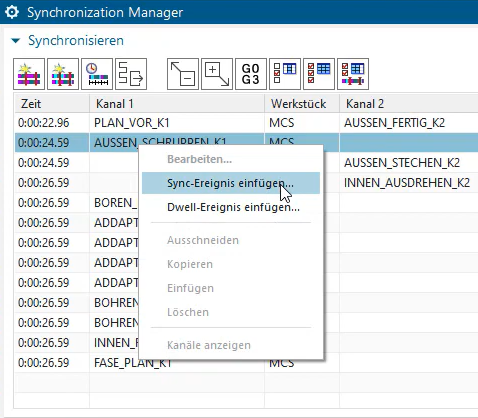This screenshot has width=478, height=418.
Task: Click the first sync event toolbar icon
Action: [29, 74]
